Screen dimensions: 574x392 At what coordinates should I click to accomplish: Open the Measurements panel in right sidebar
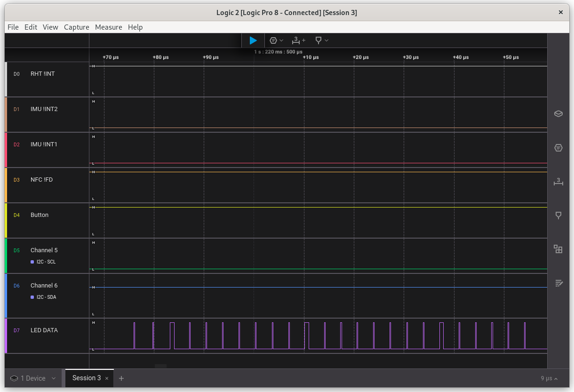[x=558, y=182]
